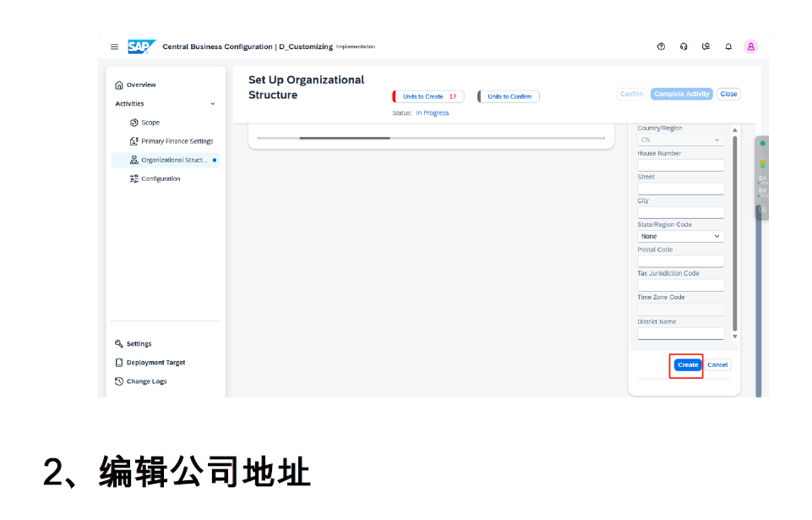Switch to Units to Confirm

coord(509,96)
